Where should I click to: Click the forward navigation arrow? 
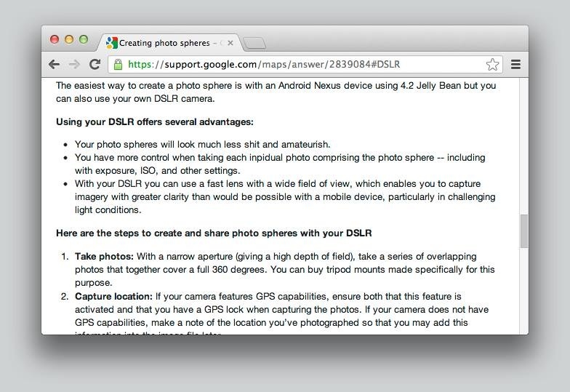(74, 64)
